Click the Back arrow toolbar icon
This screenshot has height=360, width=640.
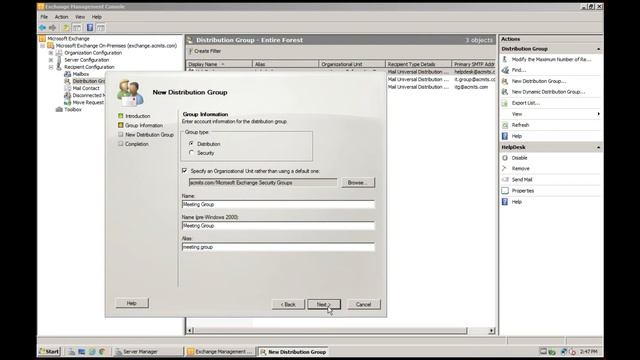(42, 28)
